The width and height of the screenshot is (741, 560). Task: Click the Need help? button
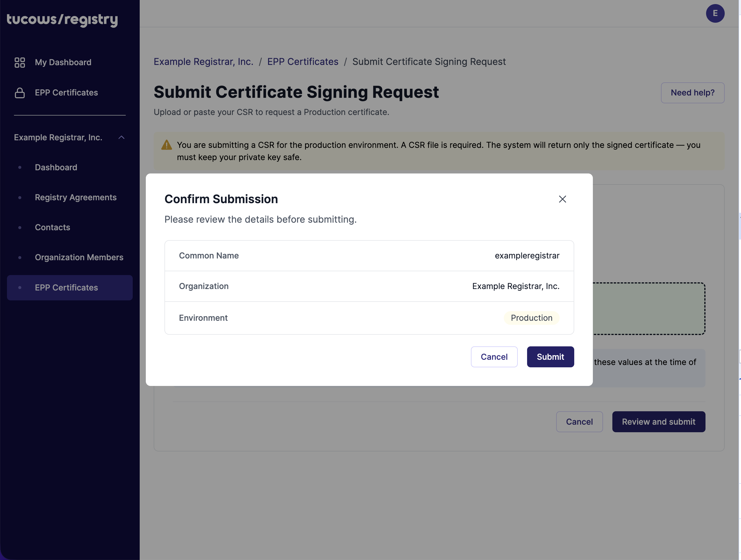pyautogui.click(x=692, y=93)
